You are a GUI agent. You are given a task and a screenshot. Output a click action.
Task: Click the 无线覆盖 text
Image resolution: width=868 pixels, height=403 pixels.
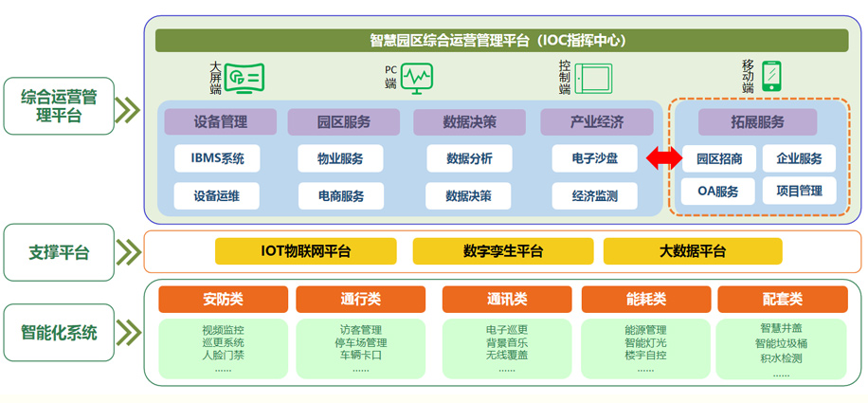tap(507, 355)
